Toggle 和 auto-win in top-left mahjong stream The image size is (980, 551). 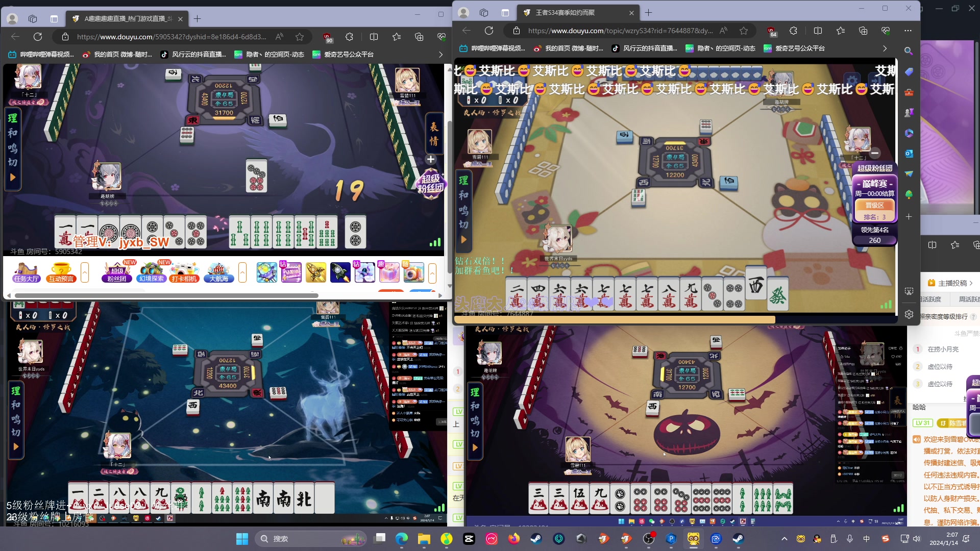point(12,133)
